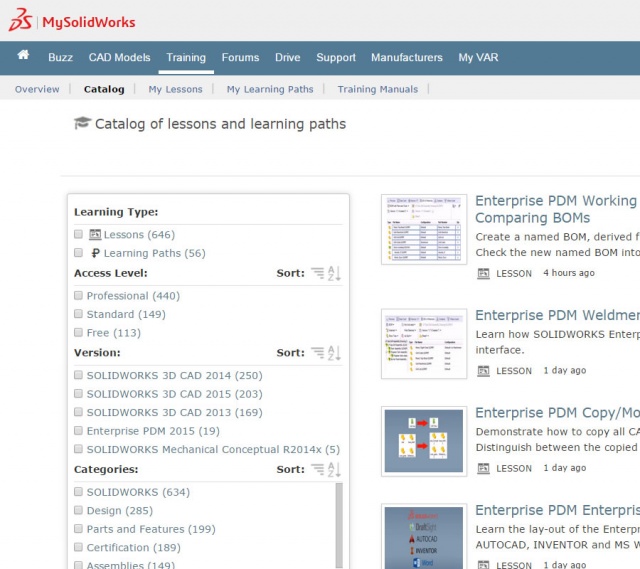Open My Learning Paths subtab

[270, 89]
